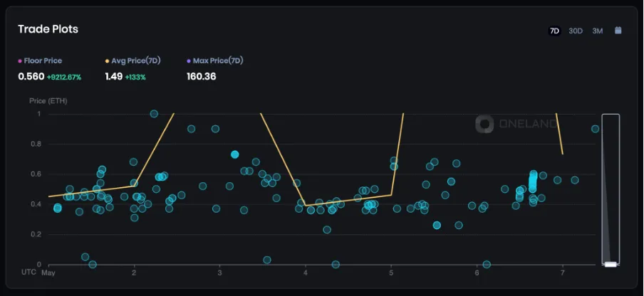Open the calendar date picker icon

(x=618, y=31)
